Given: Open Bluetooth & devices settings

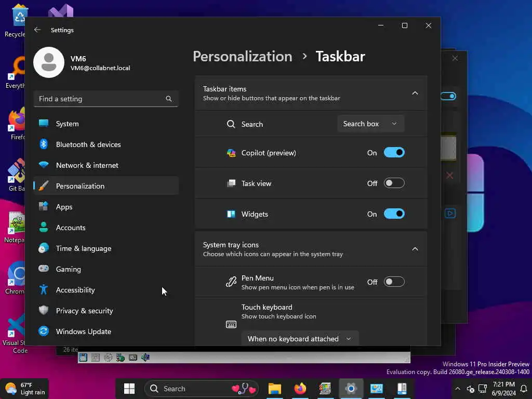Looking at the screenshot, I should point(106,144).
